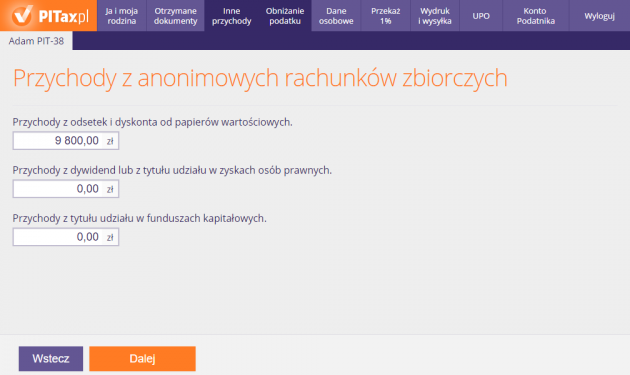This screenshot has width=630, height=375.
Task: Click label Przychody z dywidend lub z tytułu udziału
Action: (x=172, y=170)
